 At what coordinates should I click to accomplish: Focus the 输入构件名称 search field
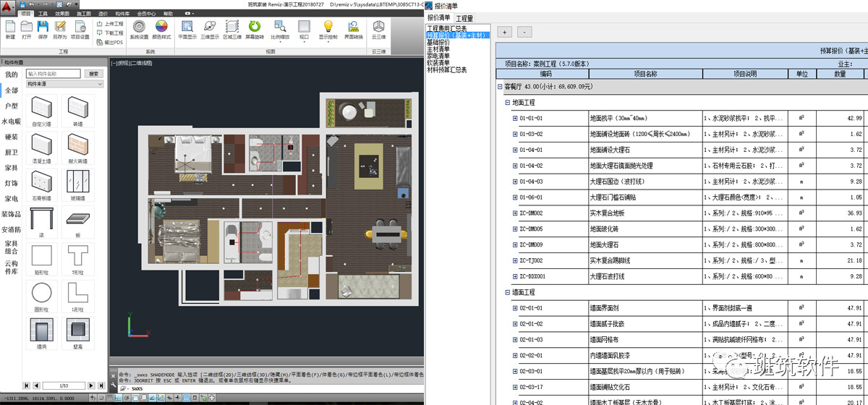click(53, 74)
